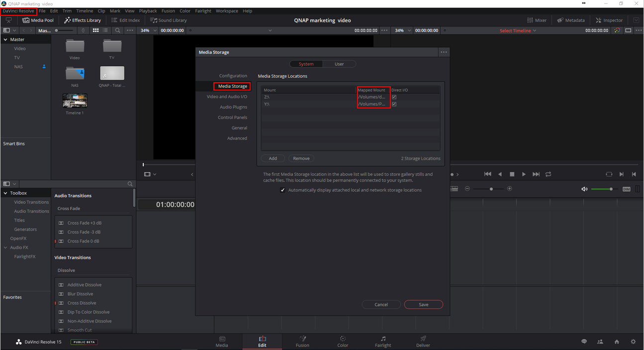Go to the Fusion page

302,342
